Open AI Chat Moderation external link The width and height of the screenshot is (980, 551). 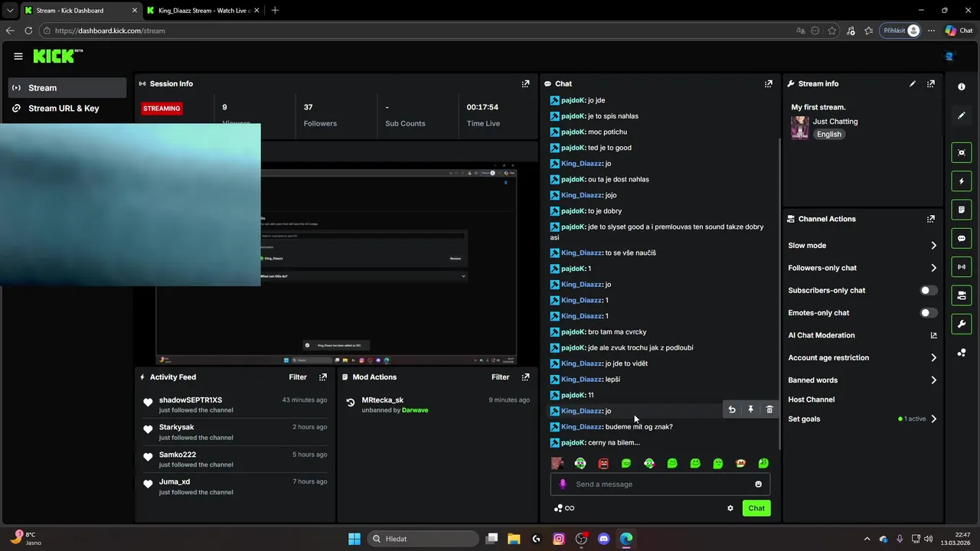pos(933,335)
